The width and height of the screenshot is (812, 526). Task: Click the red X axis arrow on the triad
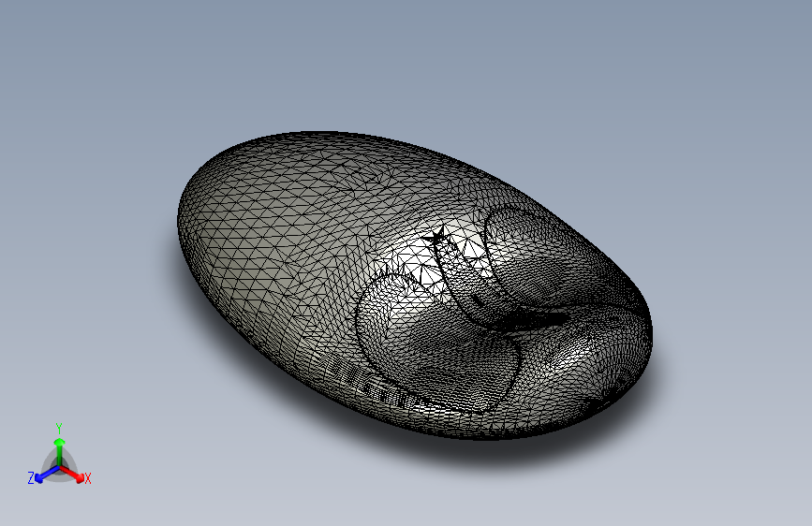click(72, 475)
